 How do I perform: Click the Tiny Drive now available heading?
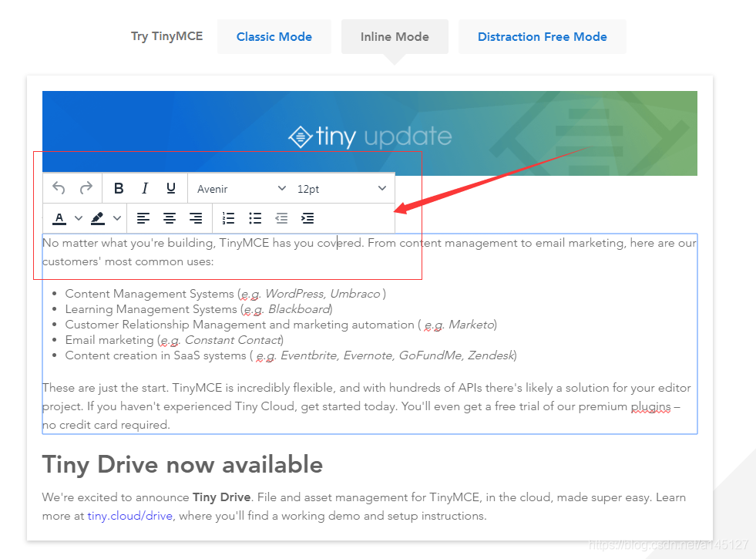click(182, 464)
